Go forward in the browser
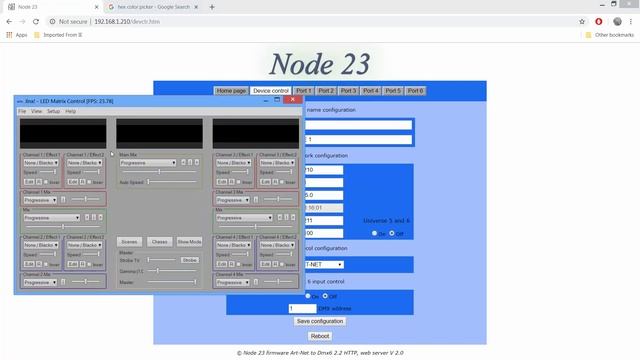Image resolution: width=640 pixels, height=360 pixels. (x=22, y=22)
